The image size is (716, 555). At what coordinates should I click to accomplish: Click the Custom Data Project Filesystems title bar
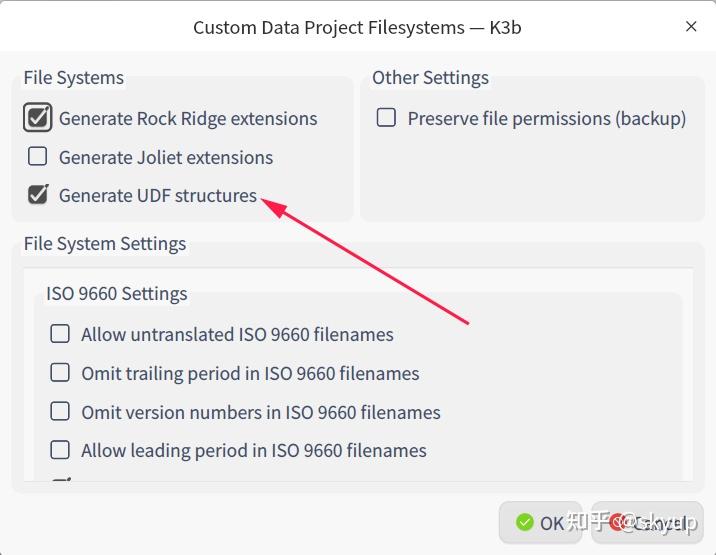tap(357, 27)
